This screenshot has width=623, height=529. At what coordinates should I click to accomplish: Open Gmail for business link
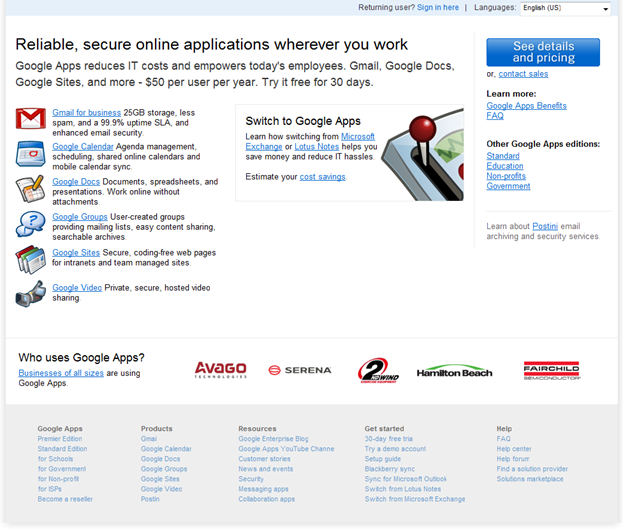click(x=87, y=112)
